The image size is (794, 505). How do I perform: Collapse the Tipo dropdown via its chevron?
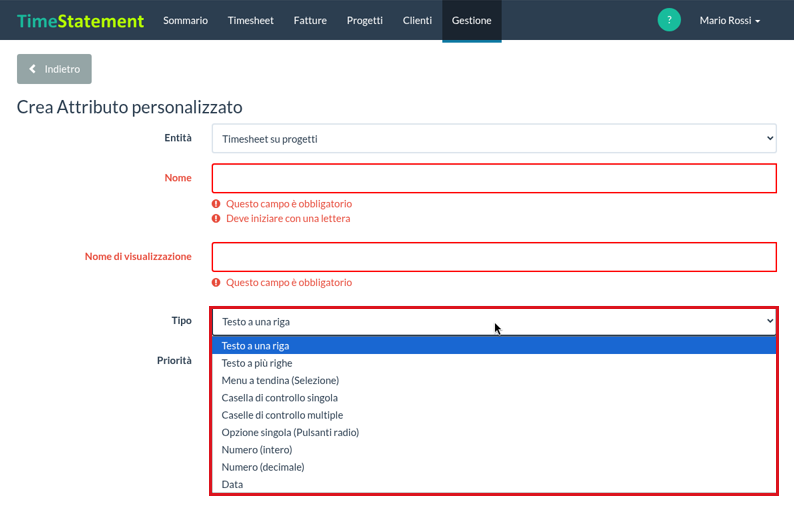[x=770, y=321]
